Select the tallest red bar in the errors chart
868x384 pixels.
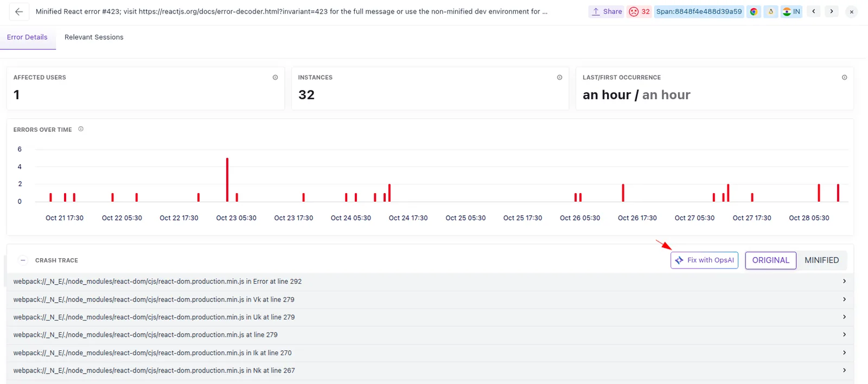(227, 180)
